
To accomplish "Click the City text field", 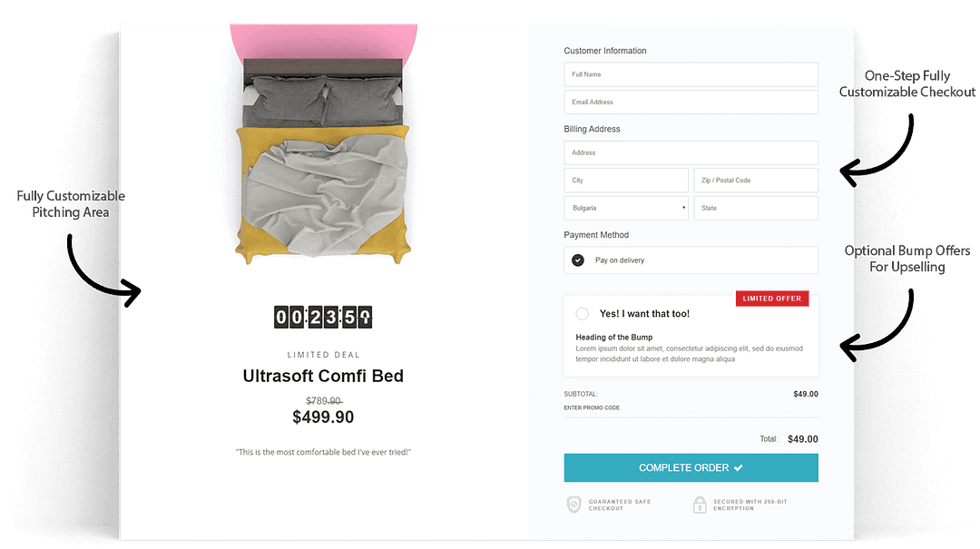I will click(626, 181).
